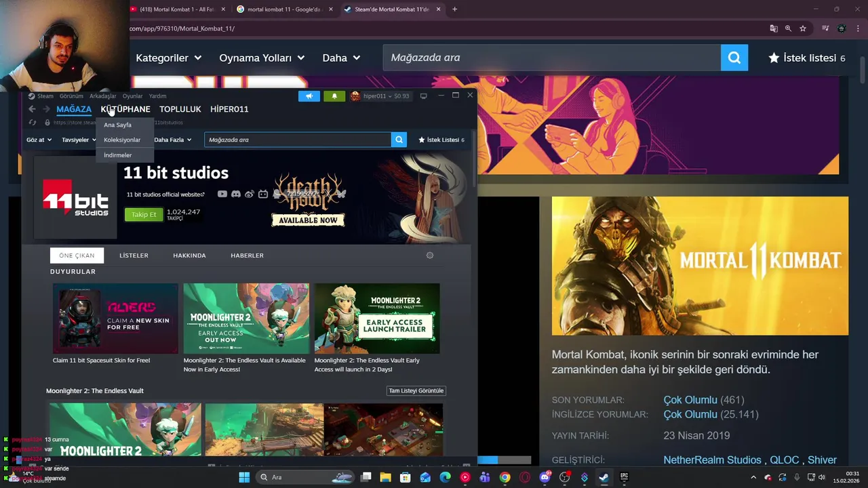Image resolution: width=868 pixels, height=488 pixels.
Task: Open 11 bit studios Weibo icon link
Action: tap(249, 195)
